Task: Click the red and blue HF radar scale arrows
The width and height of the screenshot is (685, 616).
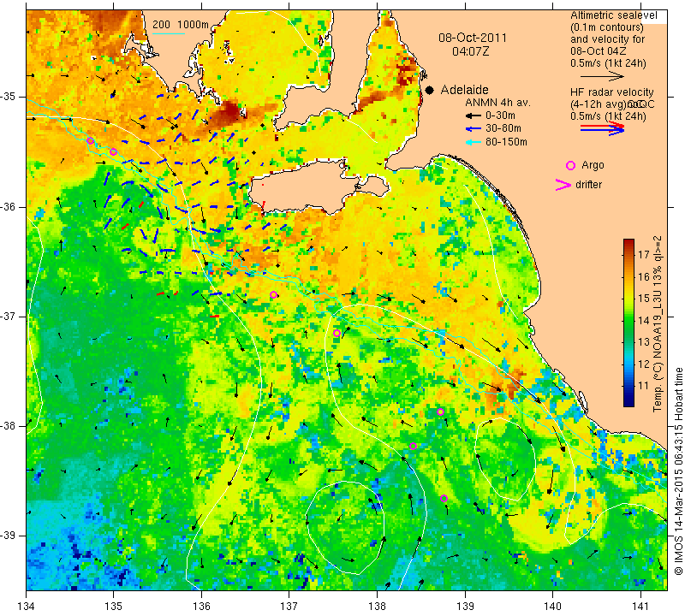Action: [x=602, y=128]
